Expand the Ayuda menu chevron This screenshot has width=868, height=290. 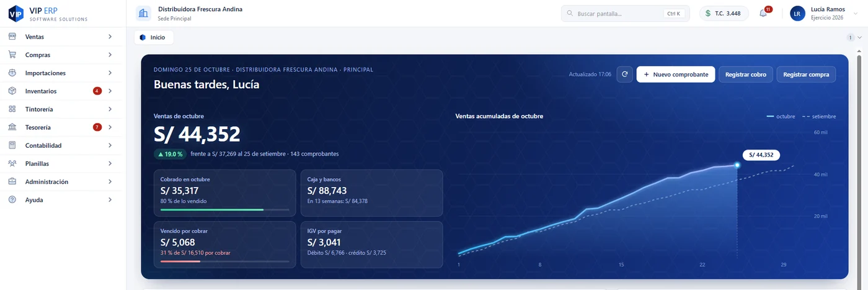[110, 200]
